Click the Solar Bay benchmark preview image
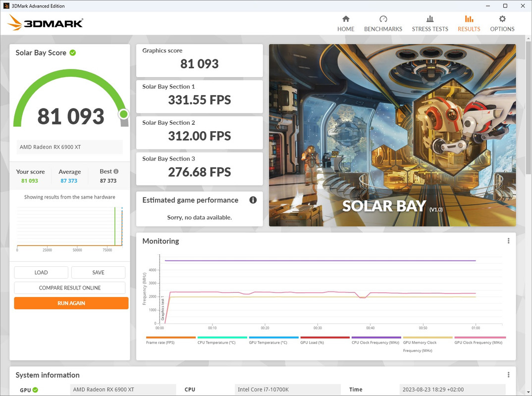Viewport: 532px width, 396px height. (392, 135)
